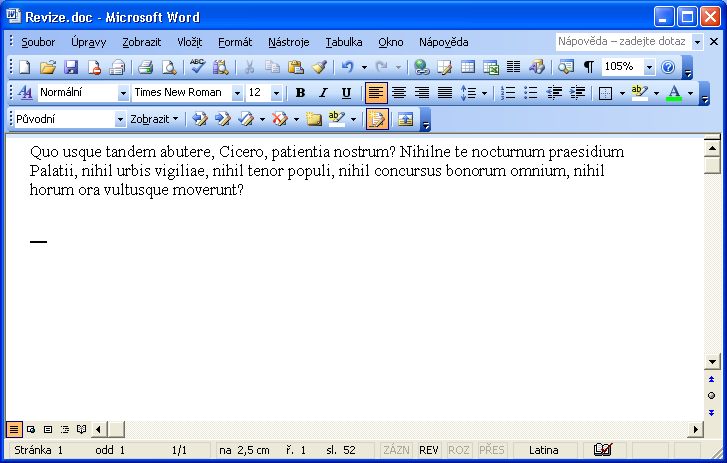
Task: Open the Styles and Formatting pane
Action: 25,93
